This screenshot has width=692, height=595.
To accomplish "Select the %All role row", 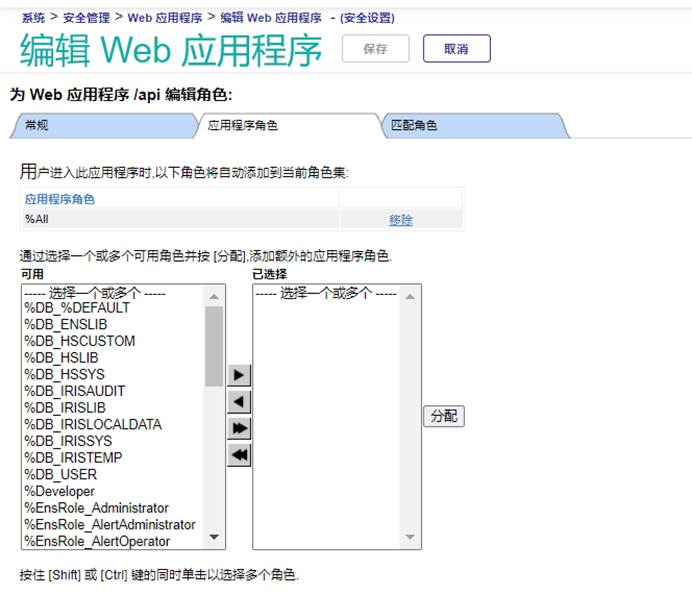I will coord(242,219).
